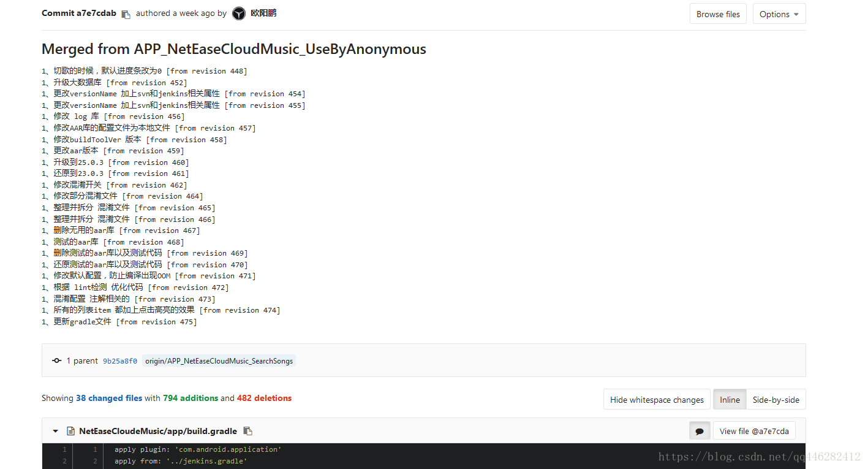Image resolution: width=868 pixels, height=469 pixels.
Task: Click the versionName line for revision 454
Action: 173,94
